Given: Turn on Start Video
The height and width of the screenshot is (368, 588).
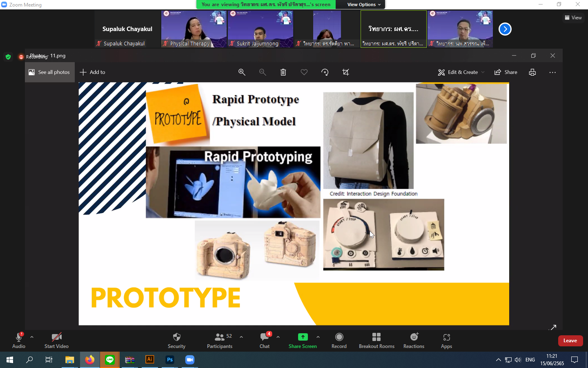Looking at the screenshot, I should pyautogui.click(x=56, y=340).
